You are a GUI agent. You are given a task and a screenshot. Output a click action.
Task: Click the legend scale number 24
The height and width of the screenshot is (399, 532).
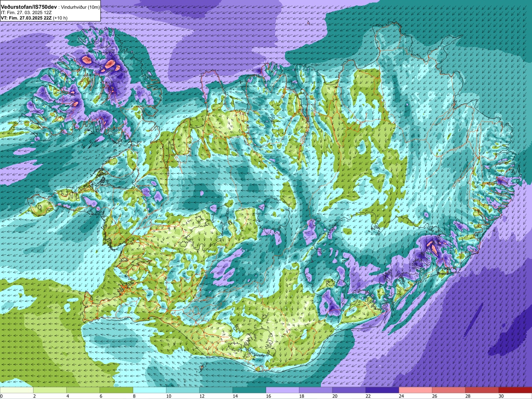402,396
